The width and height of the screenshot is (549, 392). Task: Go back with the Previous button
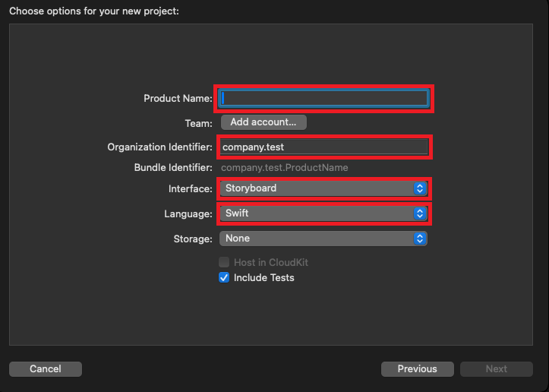417,369
